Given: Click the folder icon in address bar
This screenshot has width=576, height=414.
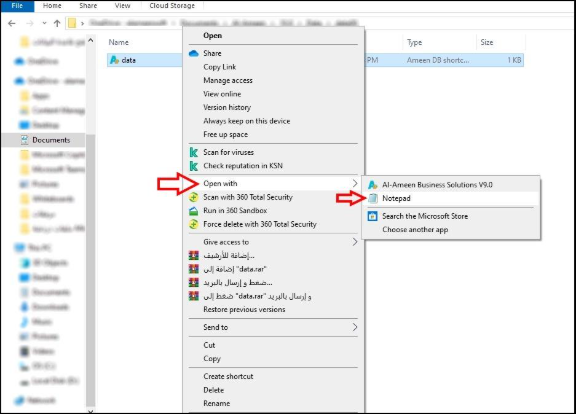Looking at the screenshot, I should [x=72, y=23].
